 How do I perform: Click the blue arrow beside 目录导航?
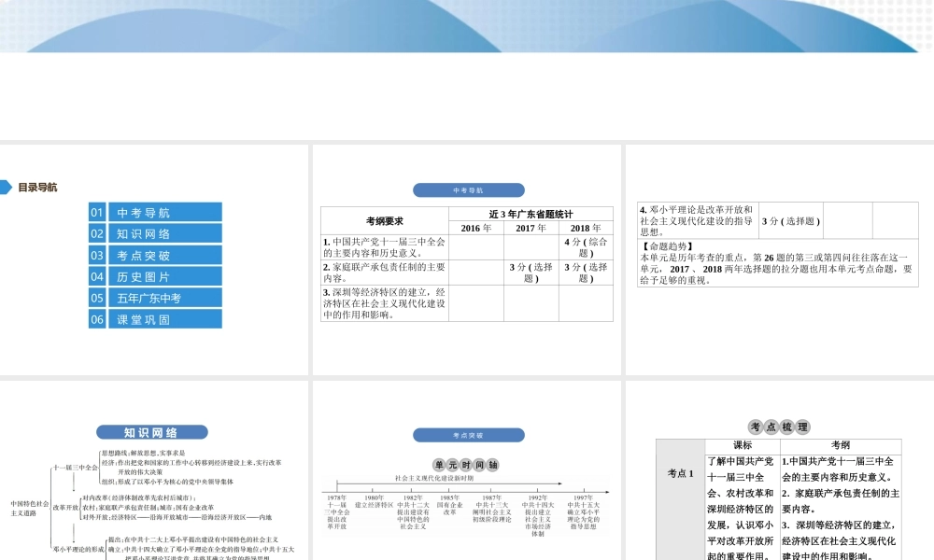point(6,188)
